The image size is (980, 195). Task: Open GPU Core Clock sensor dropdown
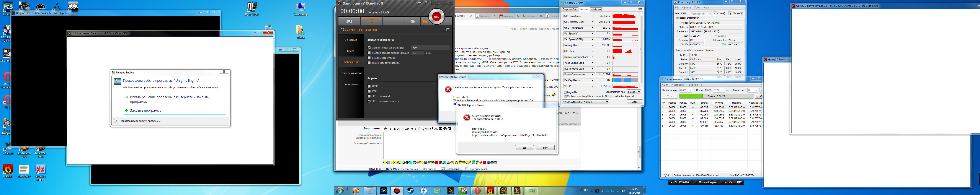pos(592,16)
